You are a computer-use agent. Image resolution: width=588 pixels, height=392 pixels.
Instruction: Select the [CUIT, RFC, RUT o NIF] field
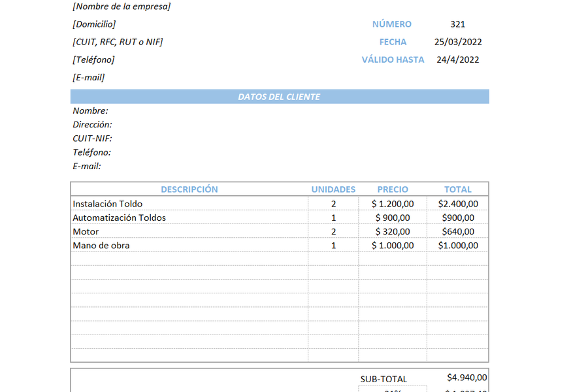(118, 42)
